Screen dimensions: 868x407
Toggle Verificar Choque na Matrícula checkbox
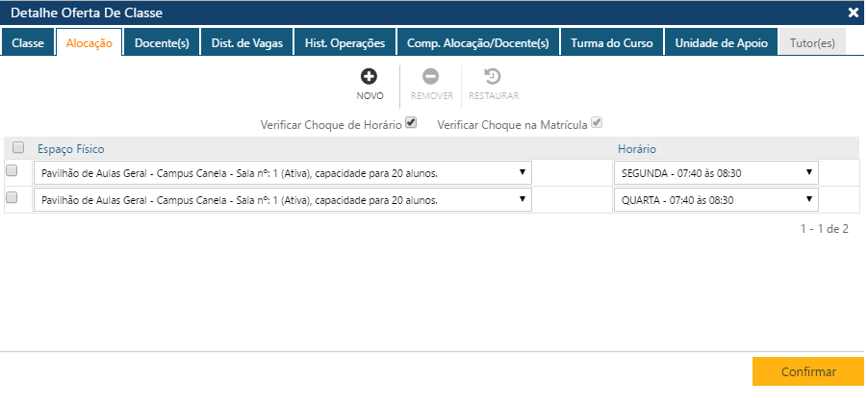[x=597, y=123]
